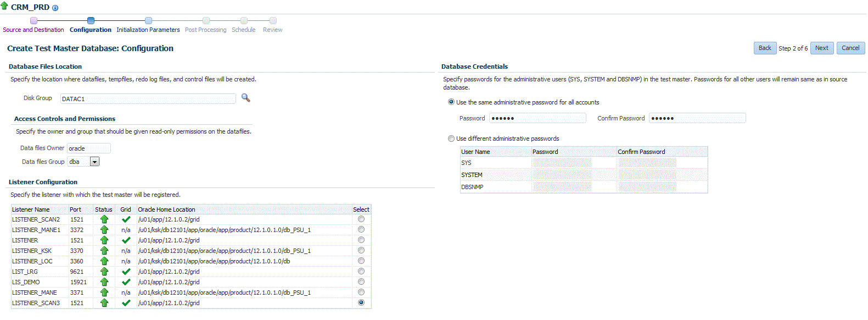Screen dimensions: 868x320
Task: Click the Cancel button
Action: click(x=851, y=48)
